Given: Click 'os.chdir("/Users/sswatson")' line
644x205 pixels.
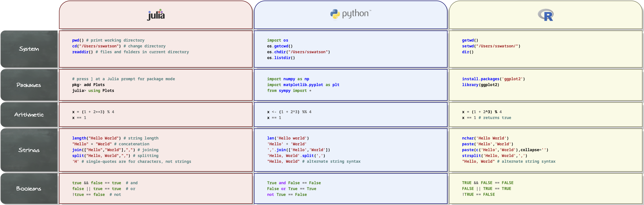Looking at the screenshot, I should [299, 52].
